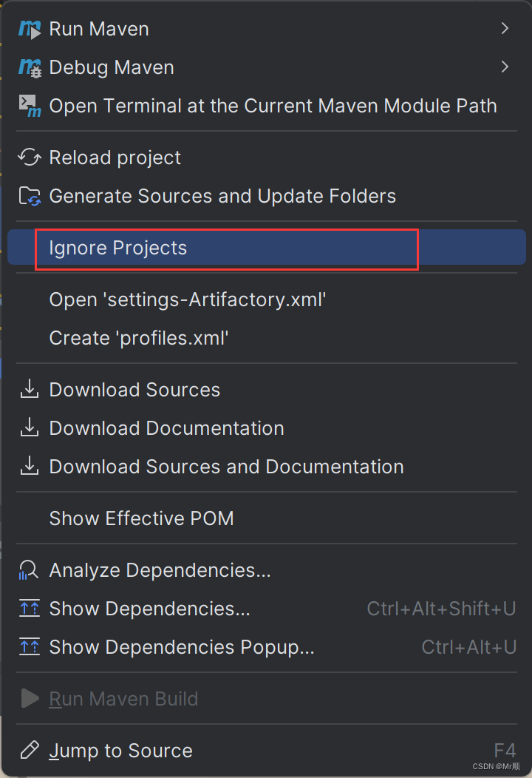Click the Reload project circular arrows icon
Screen dimensions: 532x778
coord(28,157)
